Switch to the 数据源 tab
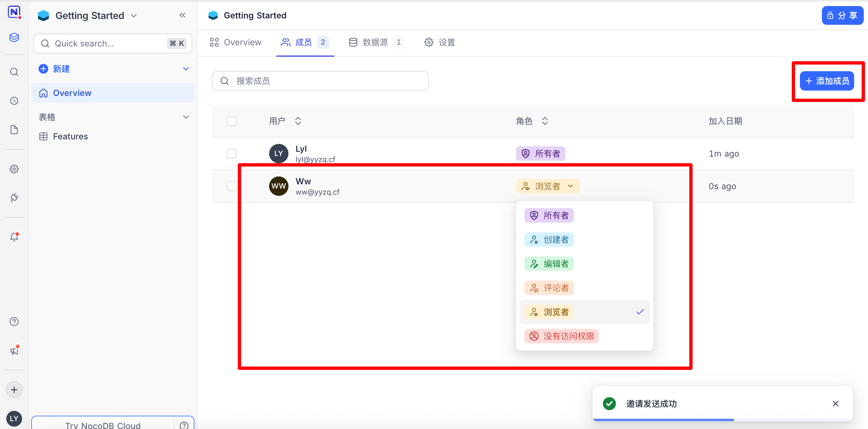 (x=375, y=43)
